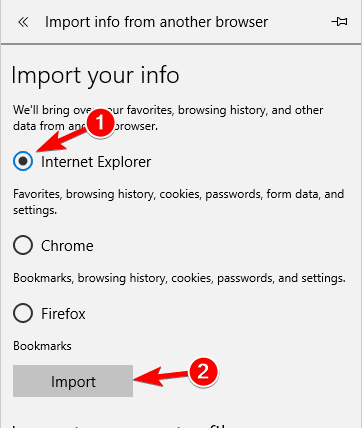The height and width of the screenshot is (428, 362).
Task: Click the 'Bookmarks' text under Firefox
Action: [42, 346]
